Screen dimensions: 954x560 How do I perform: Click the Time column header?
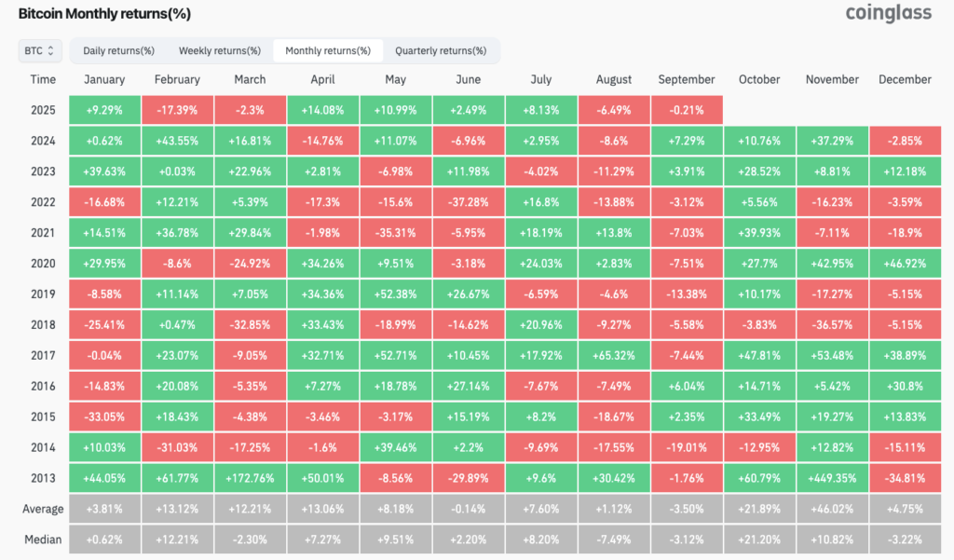[x=43, y=79]
